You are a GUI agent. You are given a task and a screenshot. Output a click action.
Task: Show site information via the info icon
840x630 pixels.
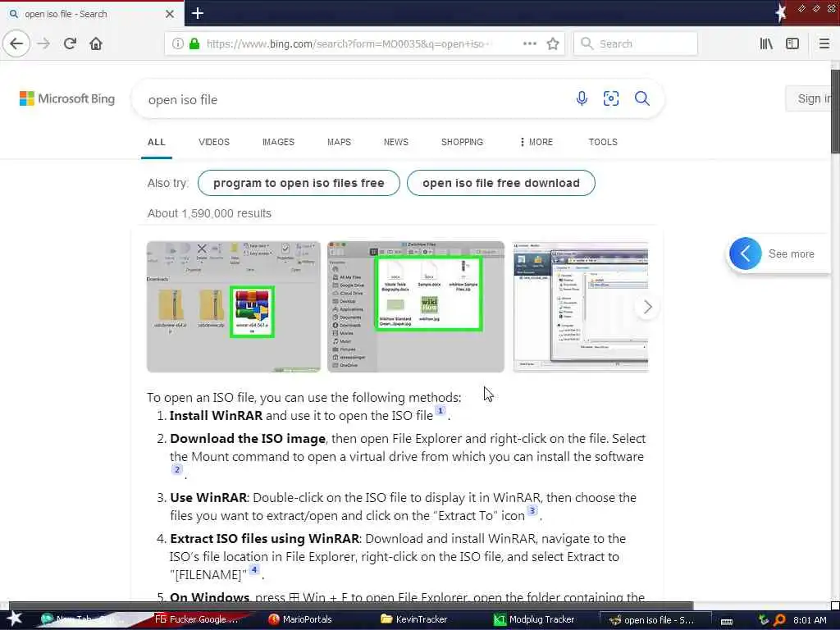tap(177, 43)
